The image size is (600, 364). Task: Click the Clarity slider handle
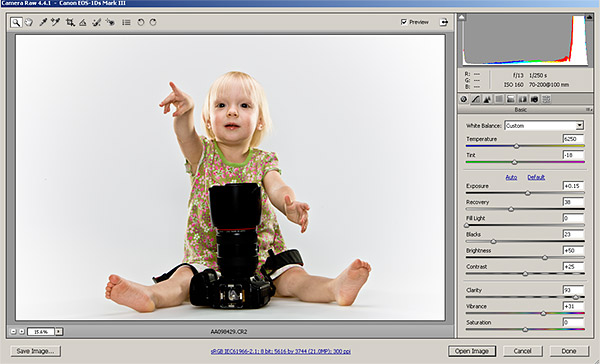click(576, 297)
